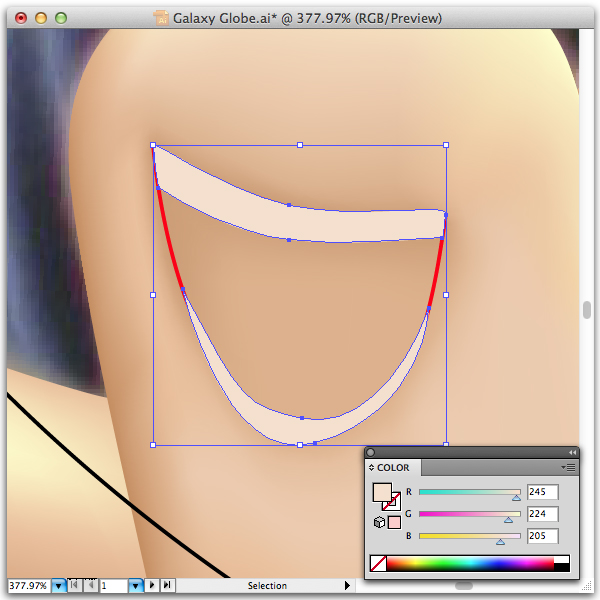Click the stroke (none) box in Color panel
Screen dimensions: 600x600
coord(395,504)
